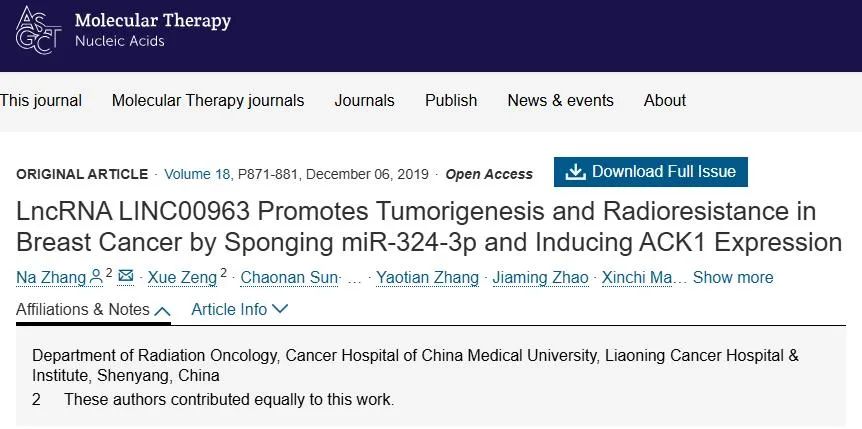Collapse Affiliations & Notes using the up chevron
The height and width of the screenshot is (429, 862).
coord(162,311)
